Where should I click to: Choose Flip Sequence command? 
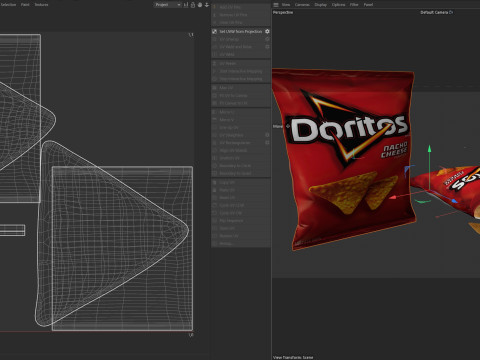pyautogui.click(x=241, y=221)
